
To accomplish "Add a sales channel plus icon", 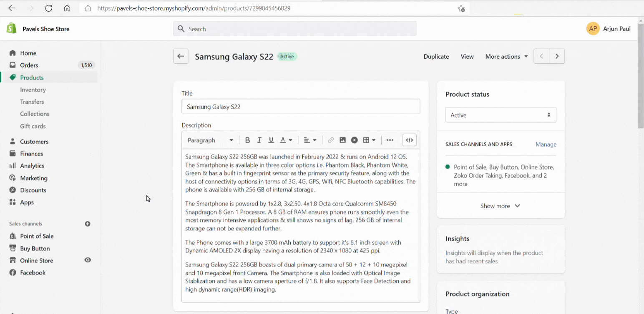I will (88, 224).
